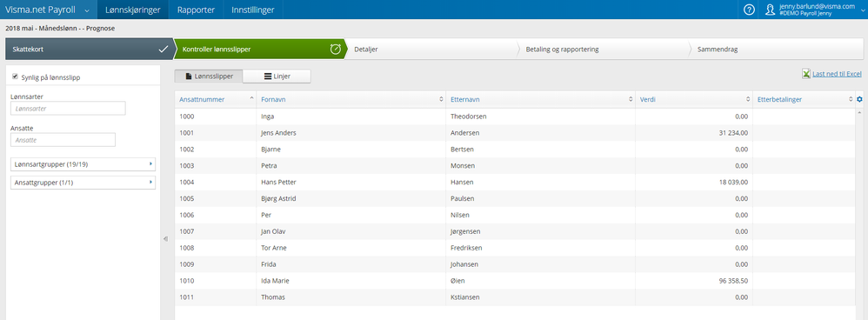Go to Betaling og rapportering step
The height and width of the screenshot is (320, 868).
(604, 50)
